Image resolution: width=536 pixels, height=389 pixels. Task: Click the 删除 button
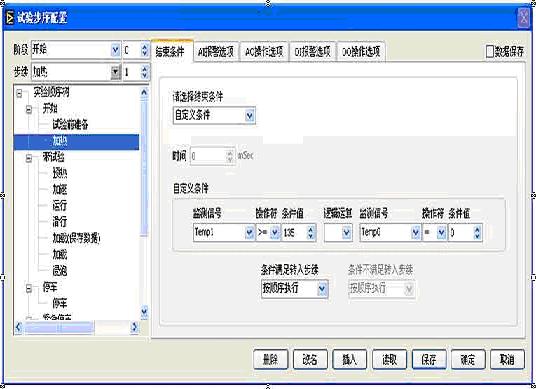tap(270, 359)
